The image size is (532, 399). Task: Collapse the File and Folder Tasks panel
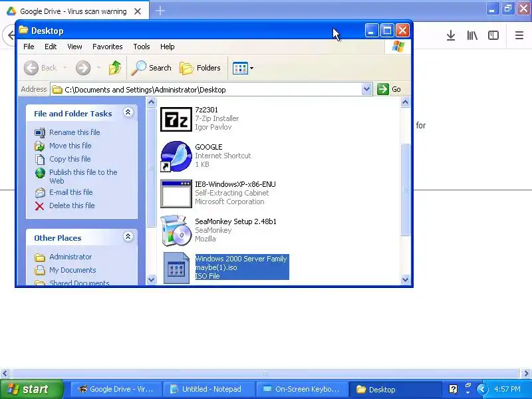128,112
